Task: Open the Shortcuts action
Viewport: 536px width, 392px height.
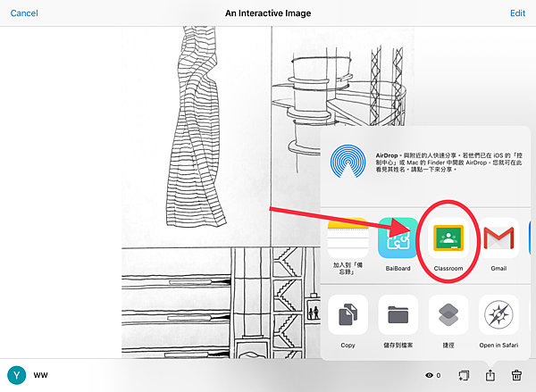Action: click(x=448, y=315)
